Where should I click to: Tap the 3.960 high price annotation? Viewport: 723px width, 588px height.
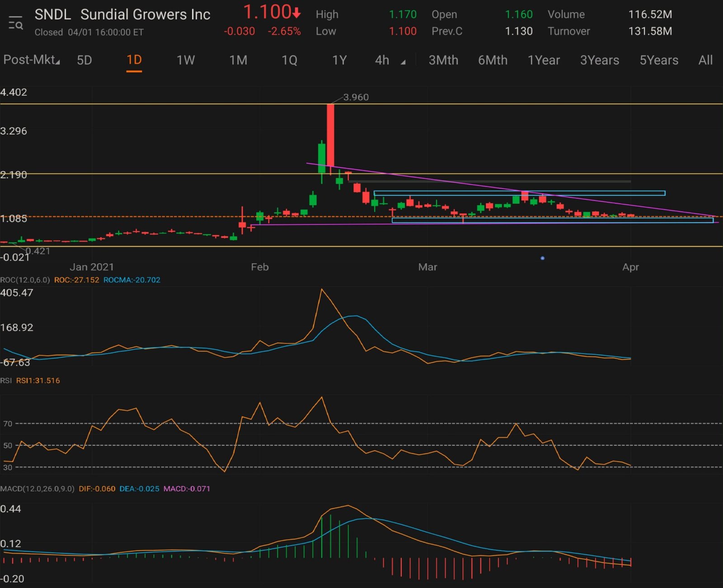356,97
